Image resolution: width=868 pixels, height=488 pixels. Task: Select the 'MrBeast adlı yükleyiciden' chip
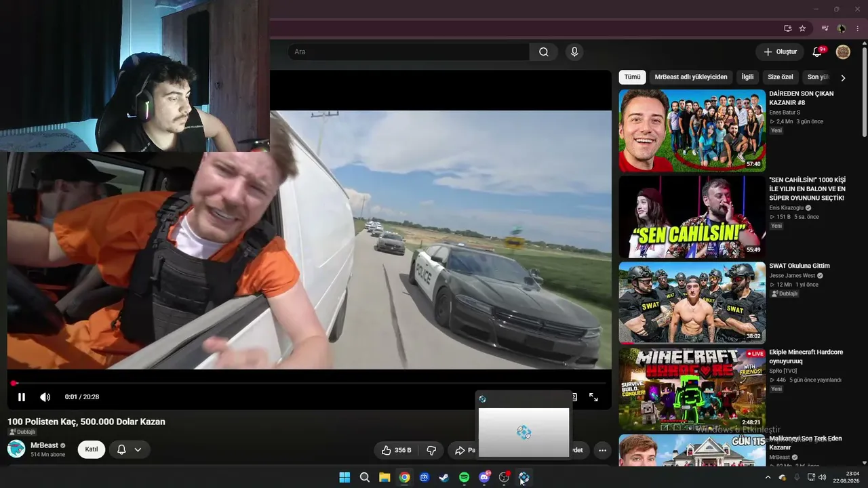[691, 77]
